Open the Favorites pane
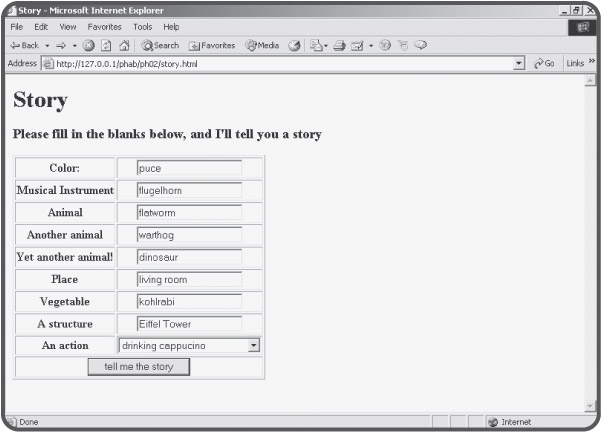The height and width of the screenshot is (433, 602). pyautogui.click(x=211, y=45)
